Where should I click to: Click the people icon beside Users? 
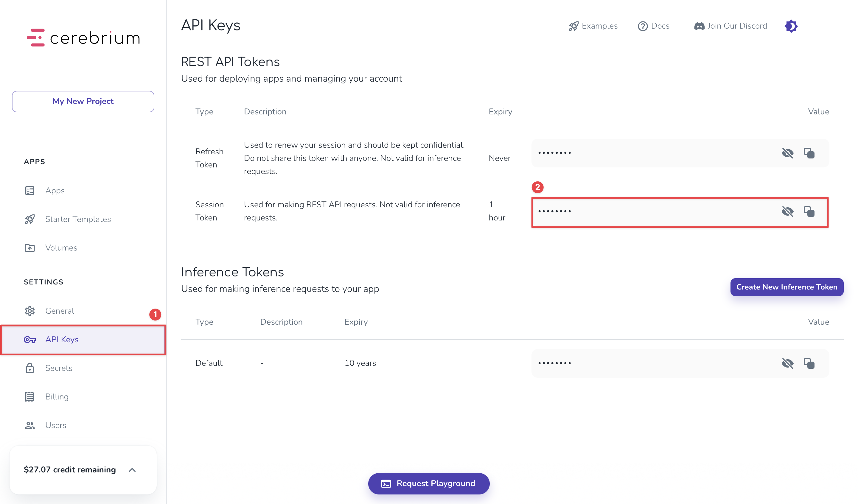tap(29, 425)
